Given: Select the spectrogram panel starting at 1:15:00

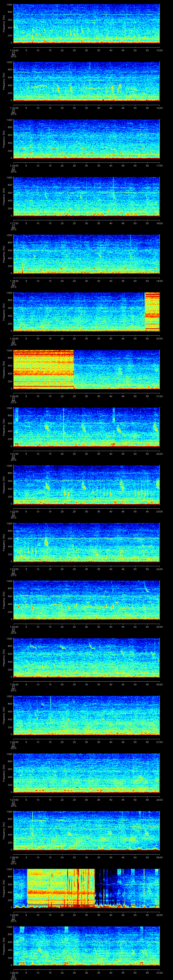Looking at the screenshot, I should pyautogui.click(x=86, y=81).
